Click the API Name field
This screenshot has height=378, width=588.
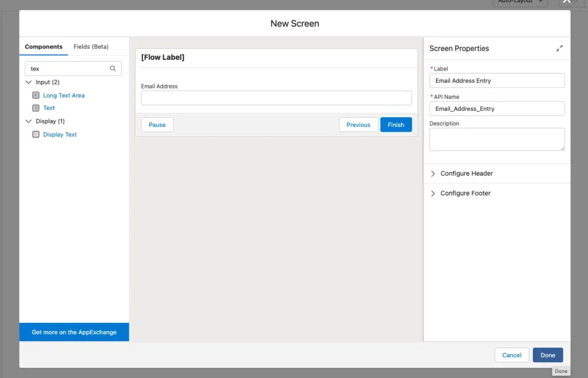coord(497,109)
